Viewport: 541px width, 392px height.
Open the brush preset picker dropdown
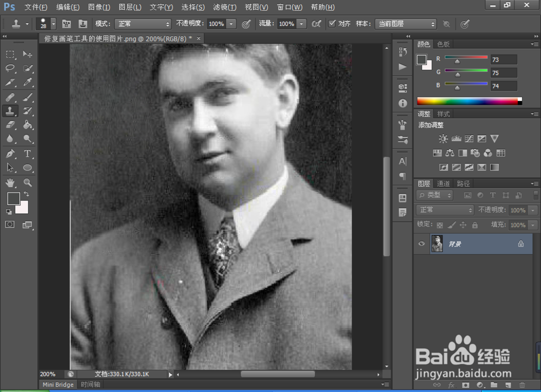tap(54, 24)
